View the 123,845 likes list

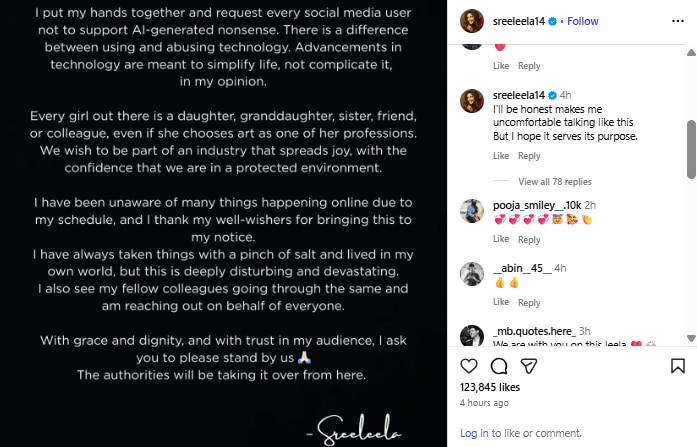489,387
